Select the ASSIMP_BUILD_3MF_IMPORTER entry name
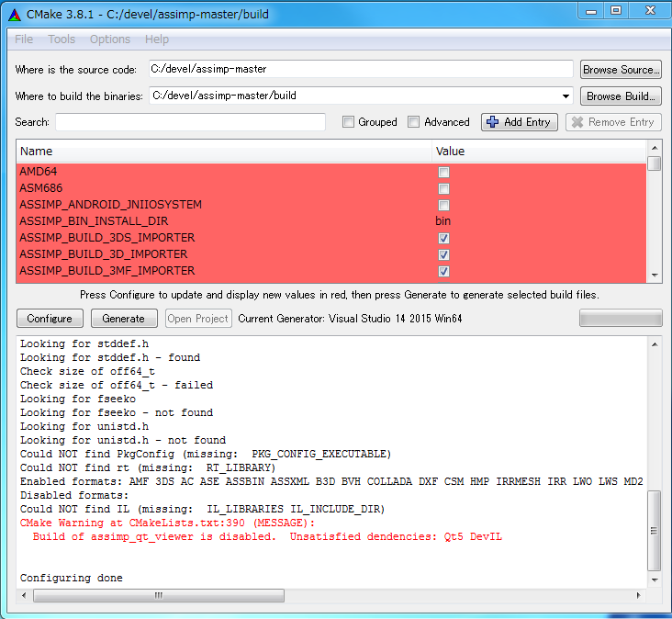The height and width of the screenshot is (619, 672). pyautogui.click(x=107, y=271)
